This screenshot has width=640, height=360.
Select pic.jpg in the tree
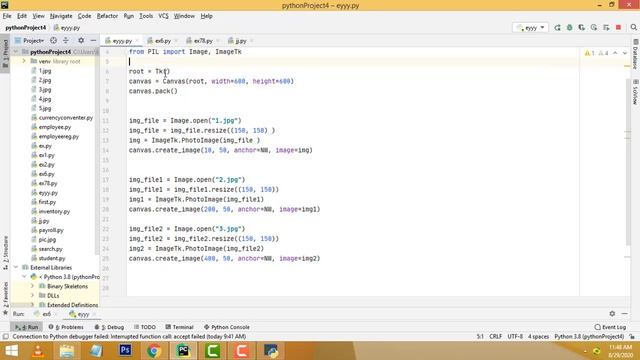[x=47, y=240]
